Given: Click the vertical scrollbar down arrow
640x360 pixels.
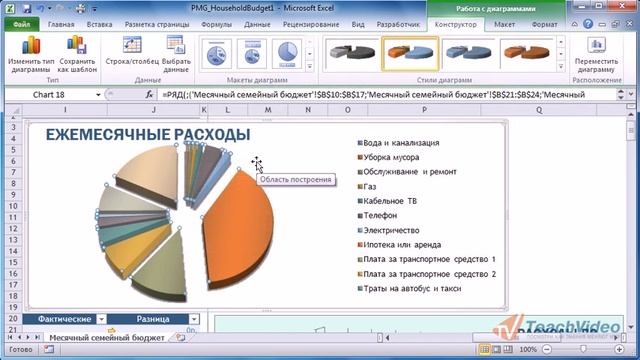Looking at the screenshot, I should click(631, 327).
